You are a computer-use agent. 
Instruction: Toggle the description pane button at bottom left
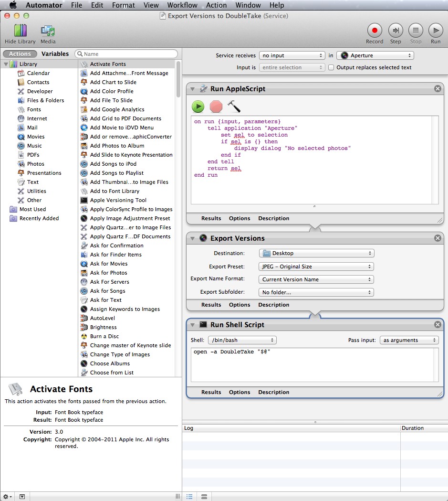tap(22, 497)
